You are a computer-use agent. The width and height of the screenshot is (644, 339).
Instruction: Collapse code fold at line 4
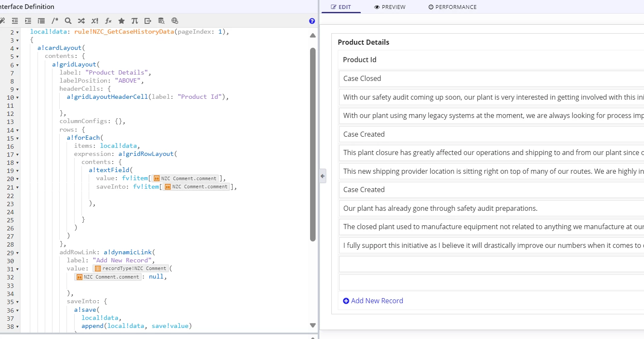coord(17,49)
